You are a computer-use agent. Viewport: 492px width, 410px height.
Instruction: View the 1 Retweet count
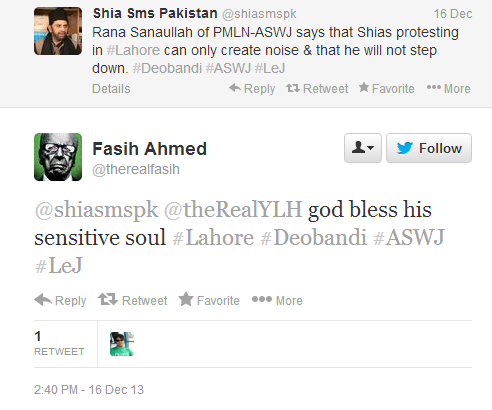click(59, 343)
